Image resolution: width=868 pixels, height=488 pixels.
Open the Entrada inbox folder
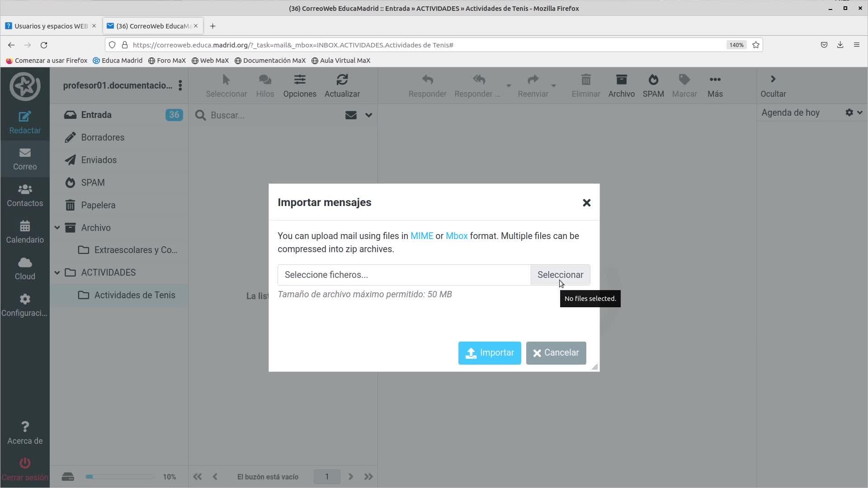tap(96, 115)
